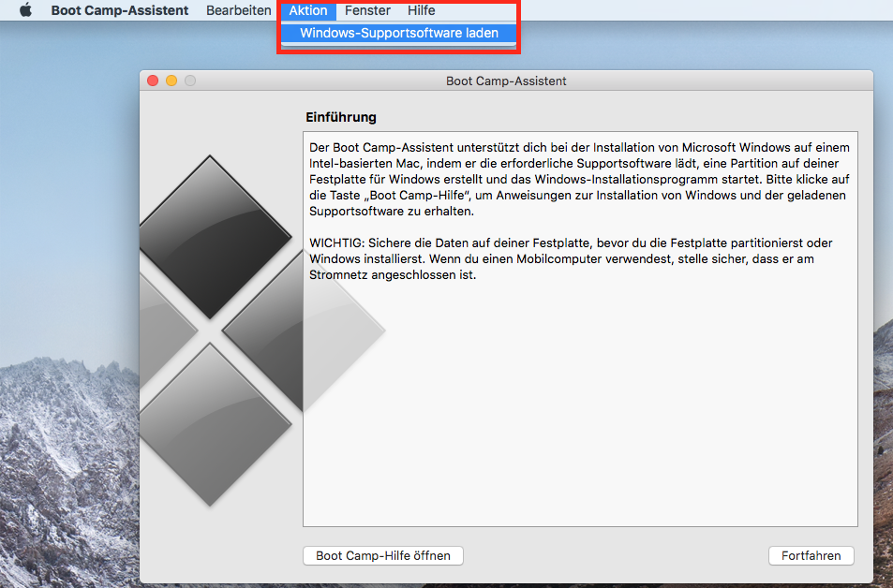Click the window title Boot Camp-Assistent
Viewport: 893px width, 588px height.
(506, 81)
